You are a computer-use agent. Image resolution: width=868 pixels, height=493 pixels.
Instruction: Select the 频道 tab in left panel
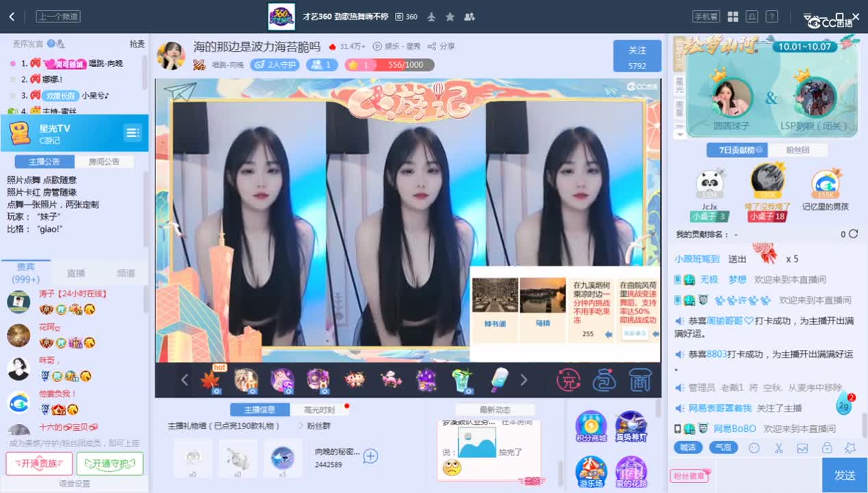pyautogui.click(x=126, y=273)
